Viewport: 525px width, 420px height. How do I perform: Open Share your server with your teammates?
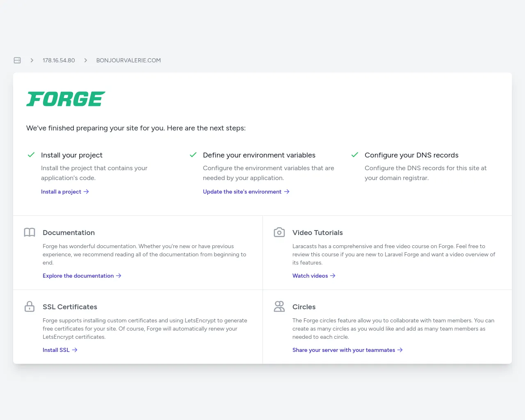347,350
